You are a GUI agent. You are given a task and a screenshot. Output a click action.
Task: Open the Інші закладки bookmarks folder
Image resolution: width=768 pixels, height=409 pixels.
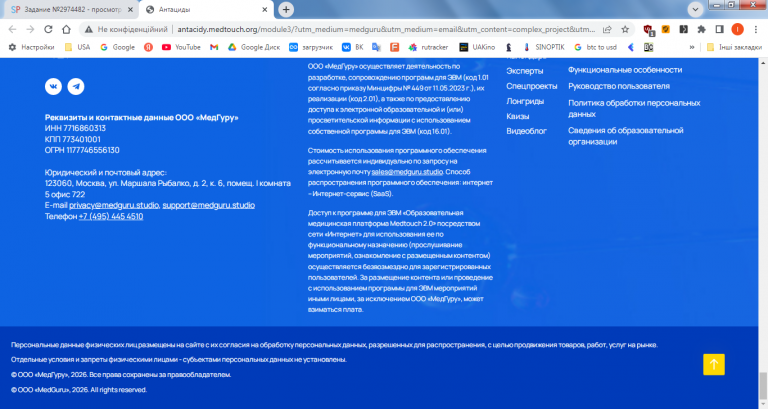pos(734,47)
